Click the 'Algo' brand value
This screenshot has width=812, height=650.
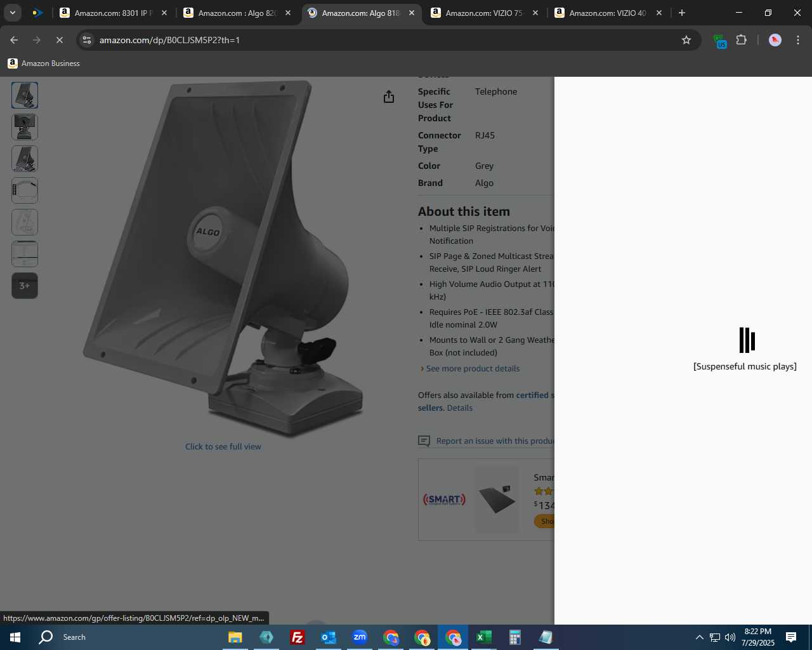pos(484,183)
